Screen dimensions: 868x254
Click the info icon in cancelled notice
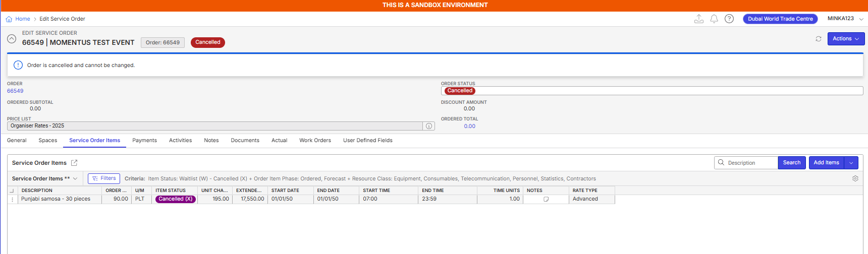point(18,65)
